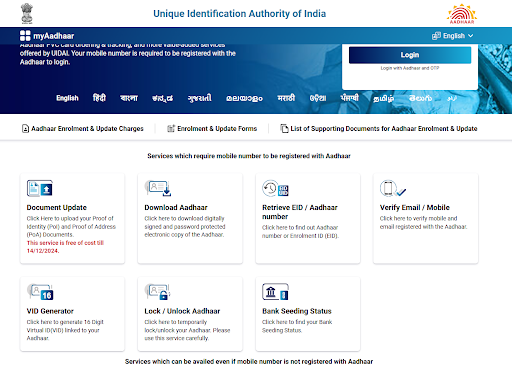
Task: Open the Verify Email / Mobile title
Action: click(x=415, y=207)
